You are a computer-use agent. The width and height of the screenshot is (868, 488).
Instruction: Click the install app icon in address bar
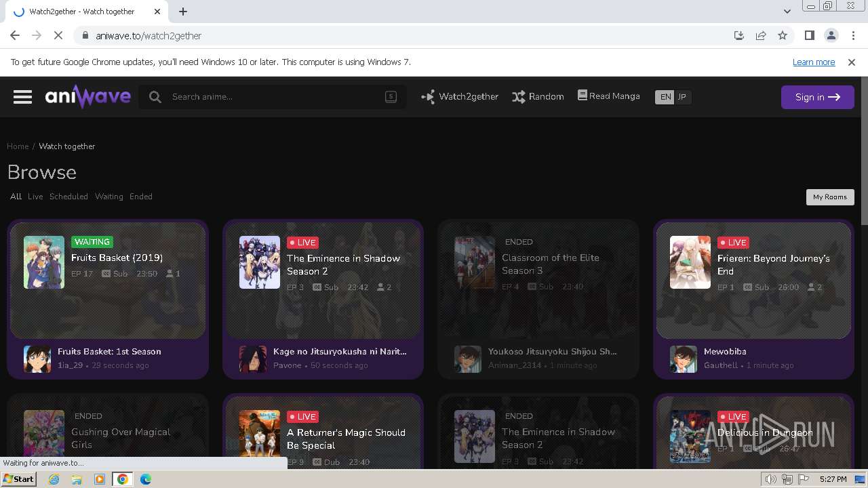click(739, 36)
